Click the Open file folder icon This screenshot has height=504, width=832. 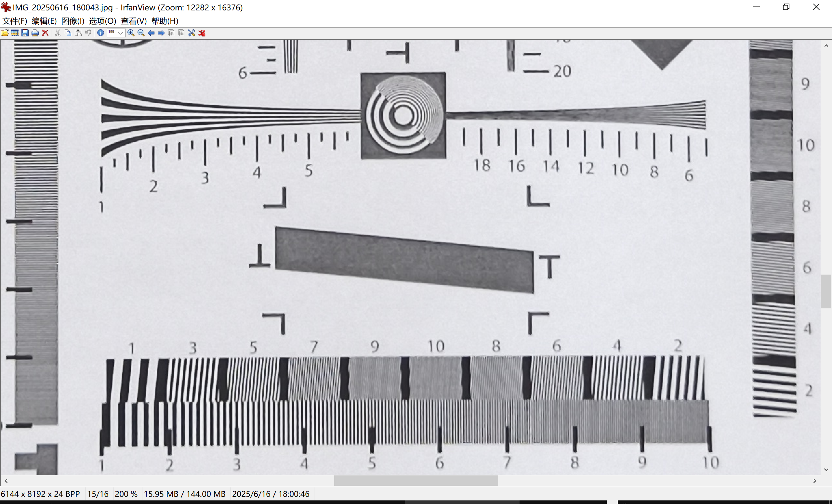(x=5, y=33)
